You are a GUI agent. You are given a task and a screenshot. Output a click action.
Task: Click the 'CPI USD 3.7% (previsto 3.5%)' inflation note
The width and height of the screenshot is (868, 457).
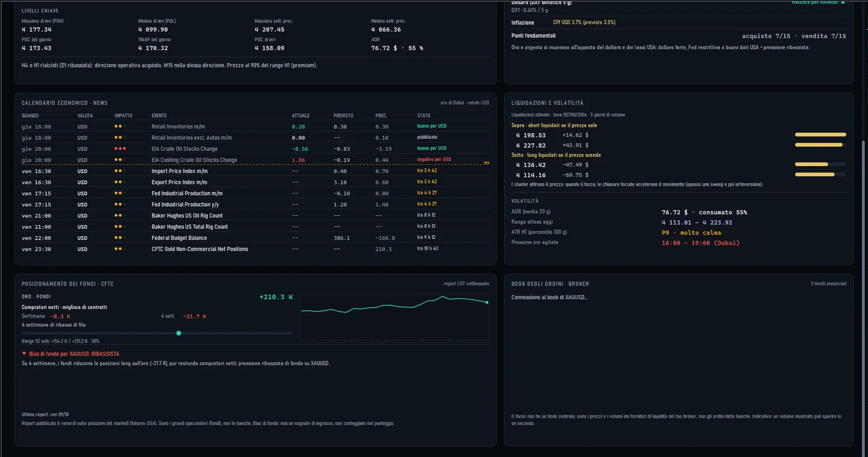[584, 22]
